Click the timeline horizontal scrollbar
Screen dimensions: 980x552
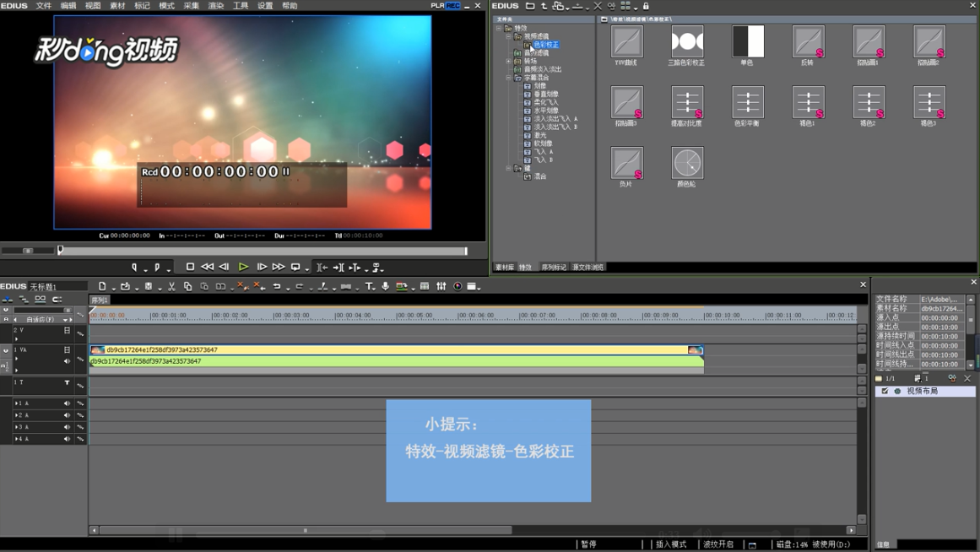click(x=305, y=530)
